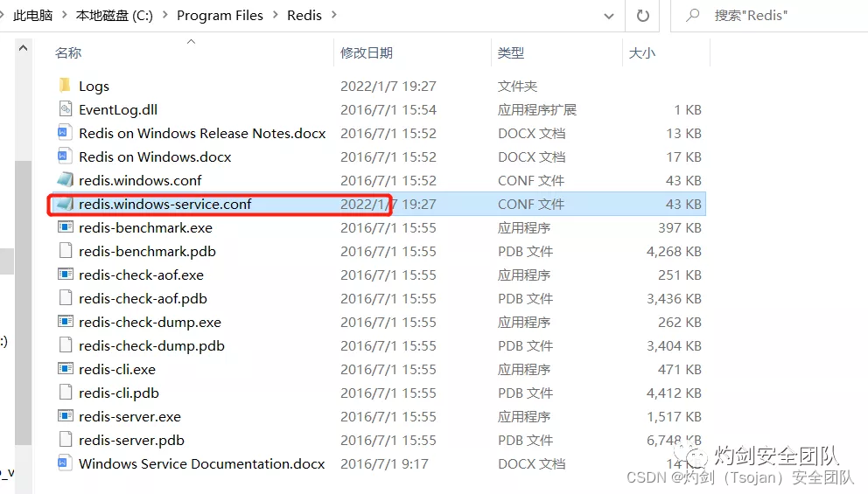Viewport: 868px width, 494px height.
Task: Go to 此电脑 in the address bar
Action: click(32, 16)
